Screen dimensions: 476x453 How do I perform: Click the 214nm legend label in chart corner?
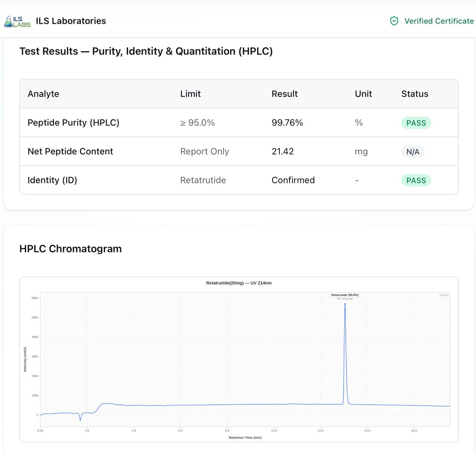pyautogui.click(x=443, y=295)
